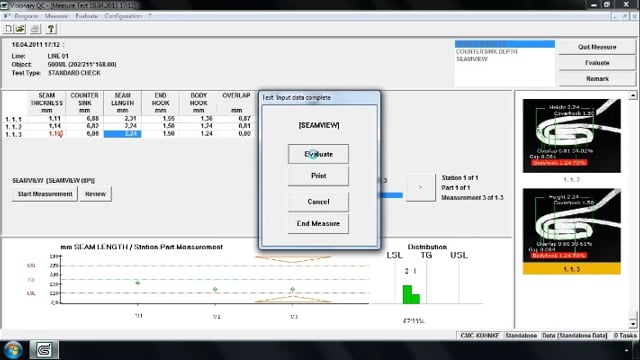Screen dimensions: 640x360
Task: Click the Quit Measure button
Action: (x=597, y=47)
